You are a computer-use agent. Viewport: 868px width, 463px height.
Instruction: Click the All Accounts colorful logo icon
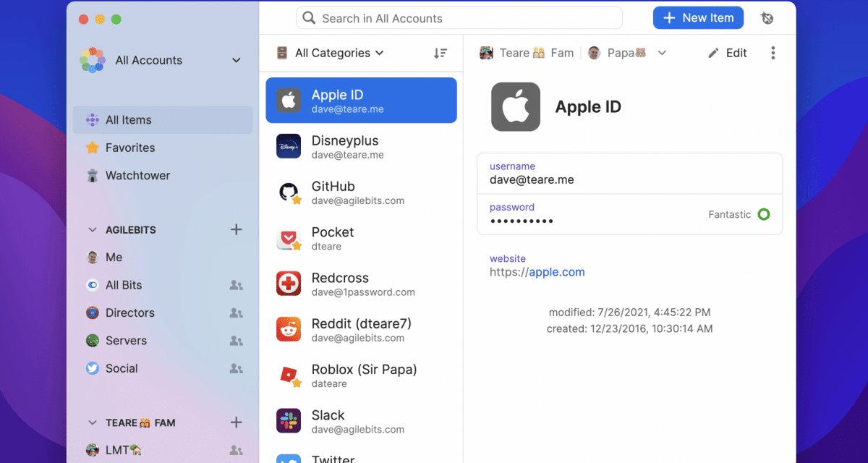[93, 60]
